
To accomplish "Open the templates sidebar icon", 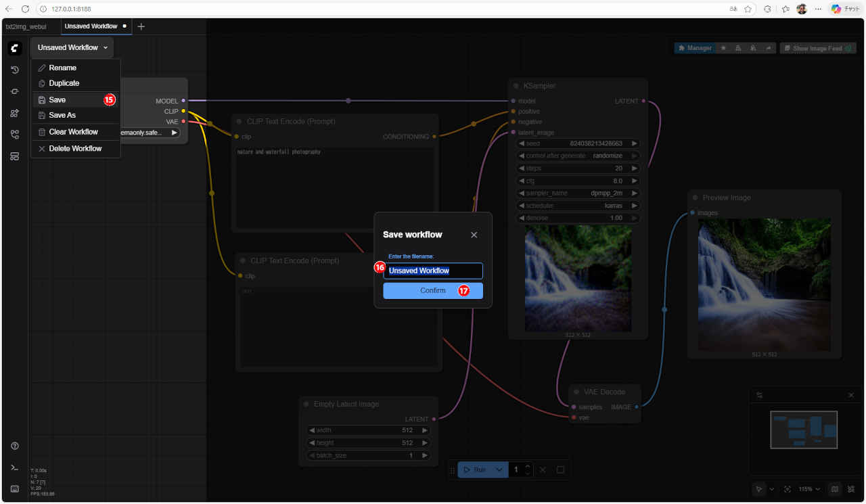I will coord(15,156).
